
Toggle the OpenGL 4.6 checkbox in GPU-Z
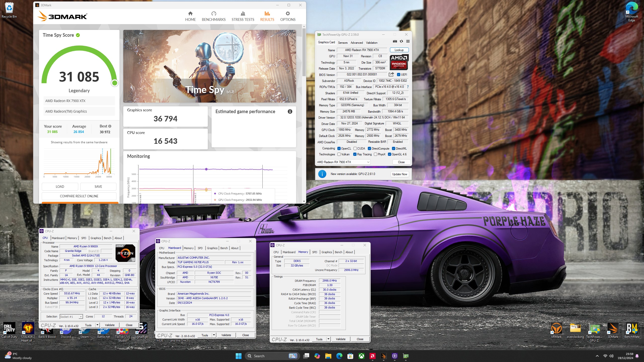tap(389, 154)
